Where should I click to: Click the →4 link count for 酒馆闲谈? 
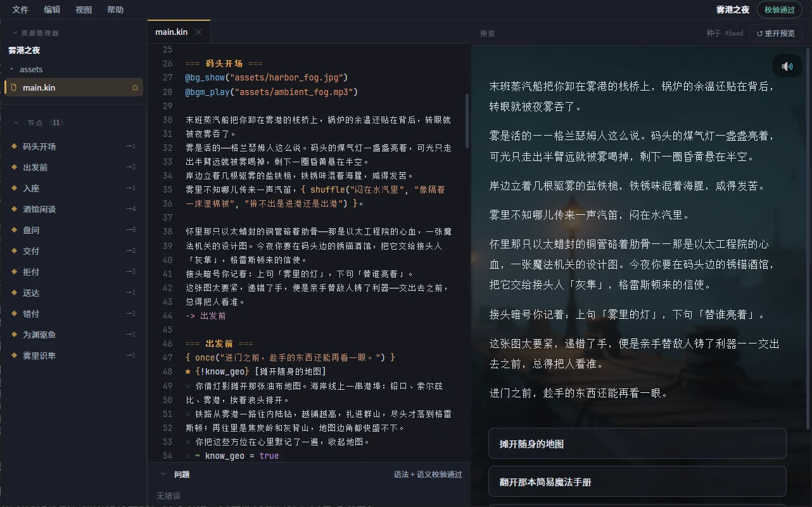[x=131, y=209]
